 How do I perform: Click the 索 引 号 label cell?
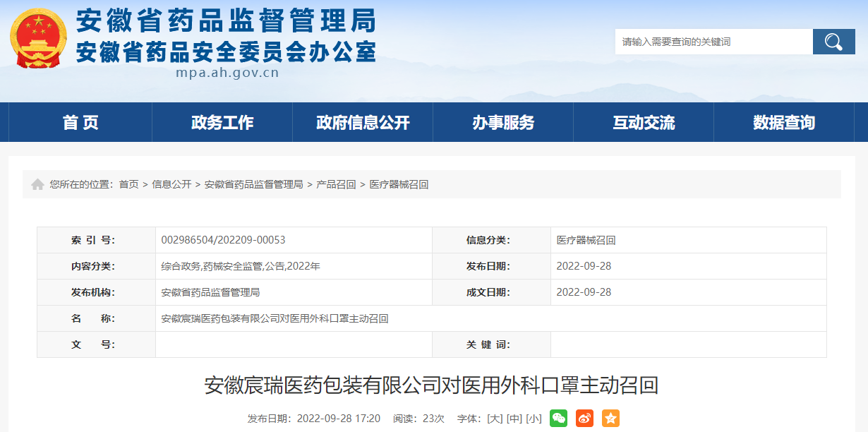click(x=97, y=240)
